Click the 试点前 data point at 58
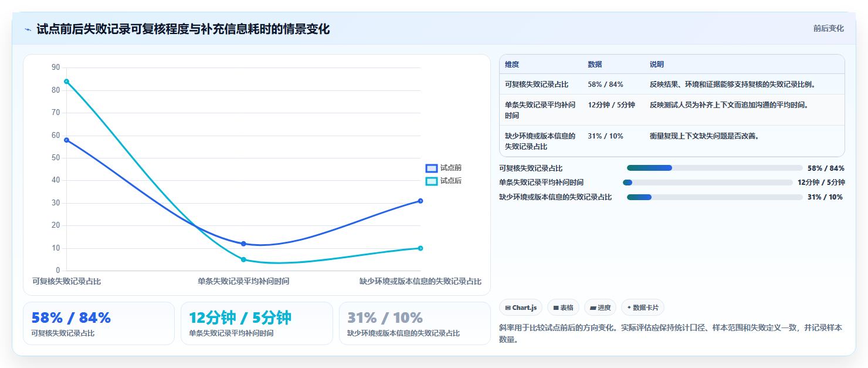This screenshot has width=868, height=368. tap(66, 140)
